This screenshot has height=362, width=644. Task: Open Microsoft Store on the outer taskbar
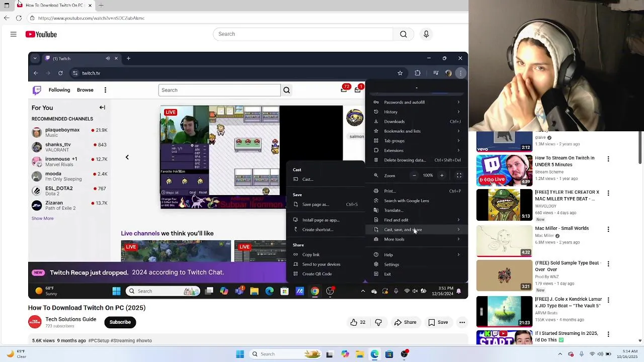(x=389, y=354)
